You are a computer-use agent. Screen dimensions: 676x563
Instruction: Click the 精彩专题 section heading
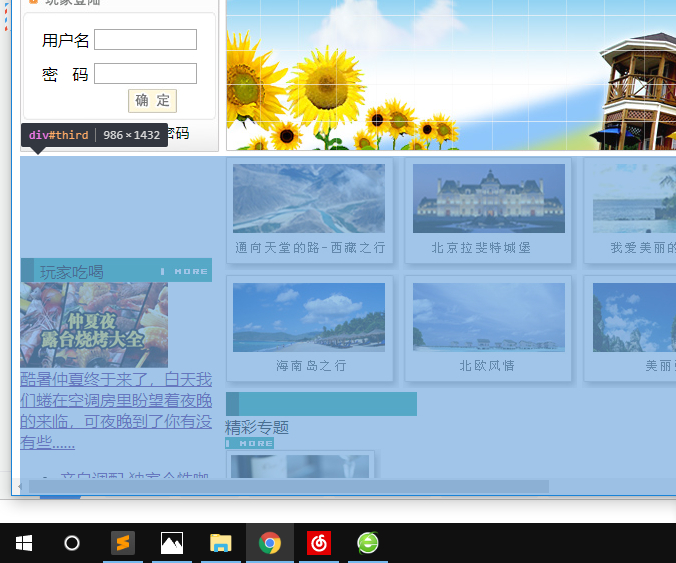[x=257, y=428]
